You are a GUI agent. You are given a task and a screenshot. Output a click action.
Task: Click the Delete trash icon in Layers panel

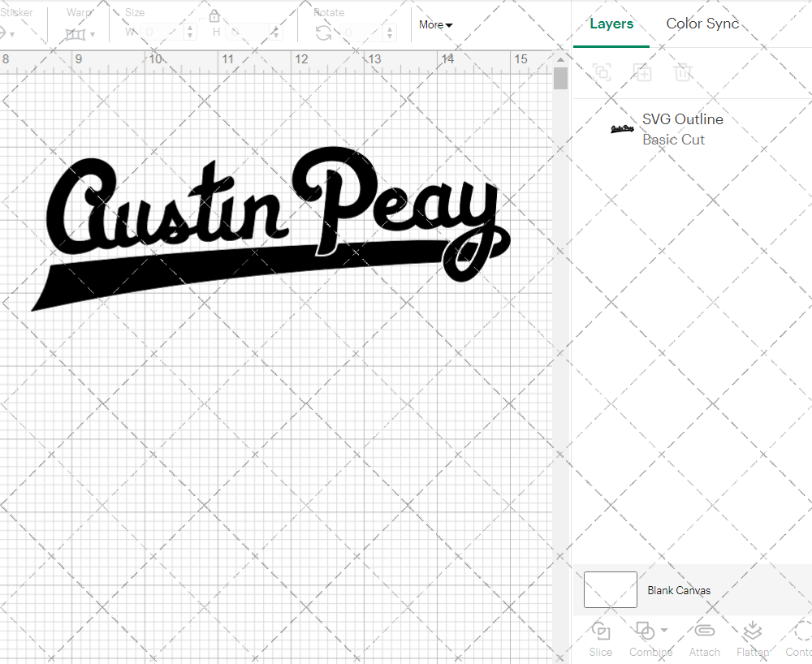tap(683, 72)
